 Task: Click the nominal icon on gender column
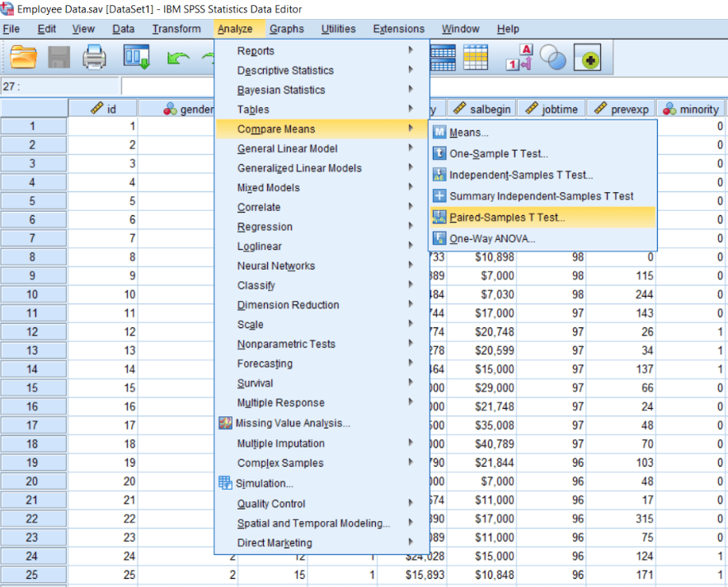coord(170,109)
